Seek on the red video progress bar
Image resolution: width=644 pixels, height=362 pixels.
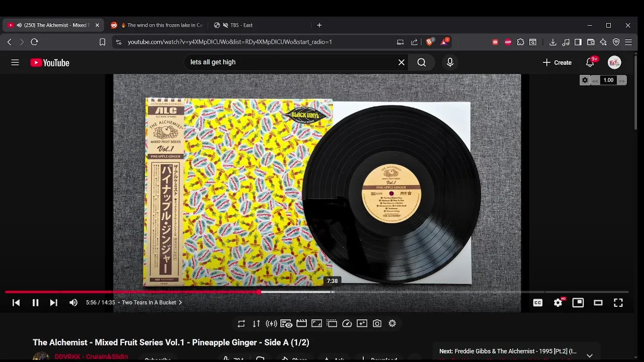tap(132, 292)
